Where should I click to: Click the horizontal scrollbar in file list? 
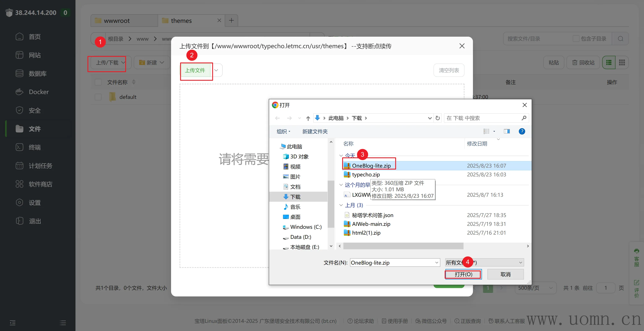click(x=403, y=246)
